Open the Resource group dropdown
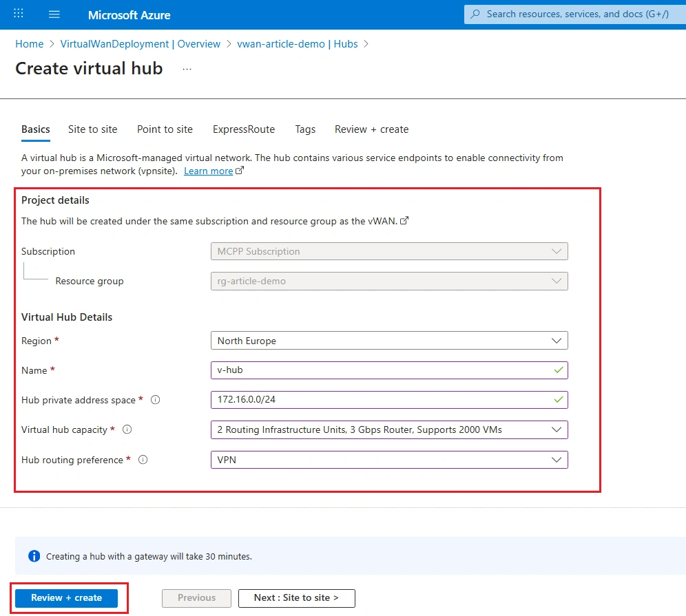Image resolution: width=686 pixels, height=616 pixels. point(389,281)
